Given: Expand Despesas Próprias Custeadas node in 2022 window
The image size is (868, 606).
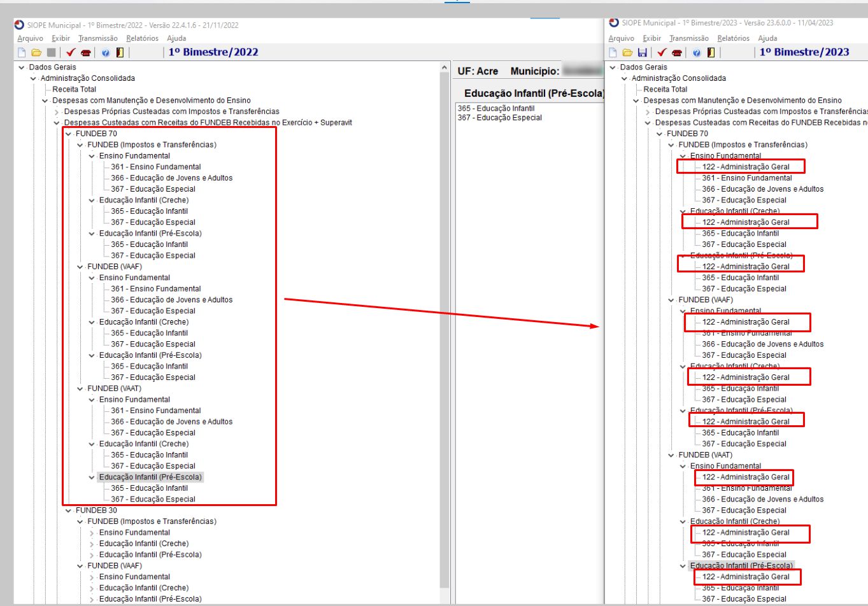Looking at the screenshot, I should tap(57, 111).
